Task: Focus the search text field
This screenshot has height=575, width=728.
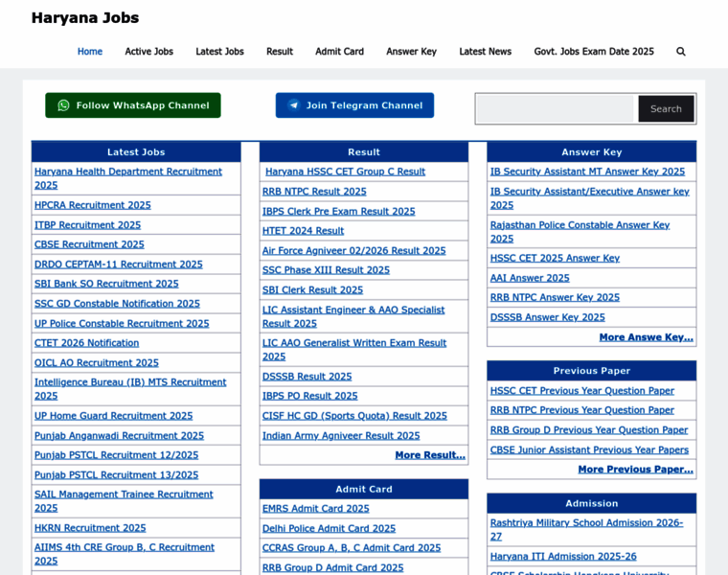Action: 556,108
